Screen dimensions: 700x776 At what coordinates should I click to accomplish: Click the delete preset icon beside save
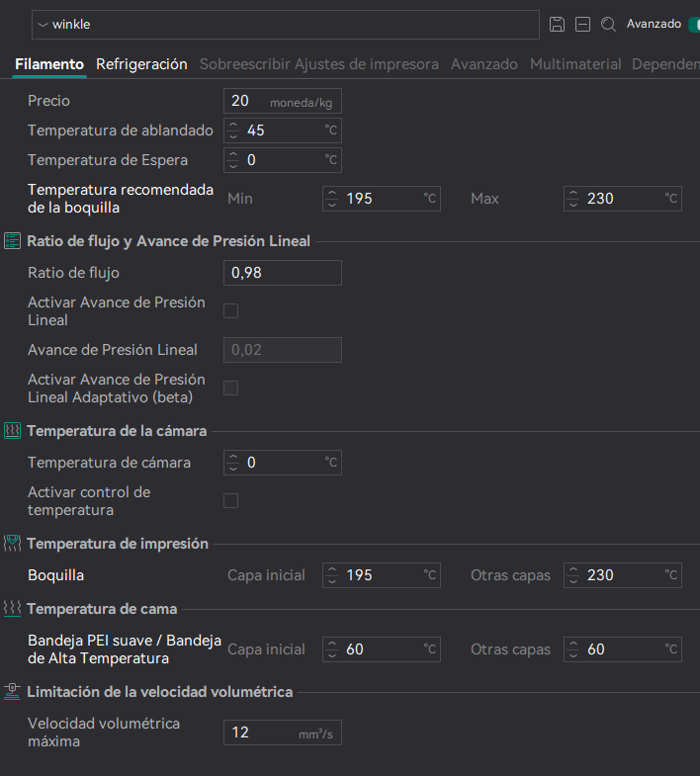click(x=583, y=24)
